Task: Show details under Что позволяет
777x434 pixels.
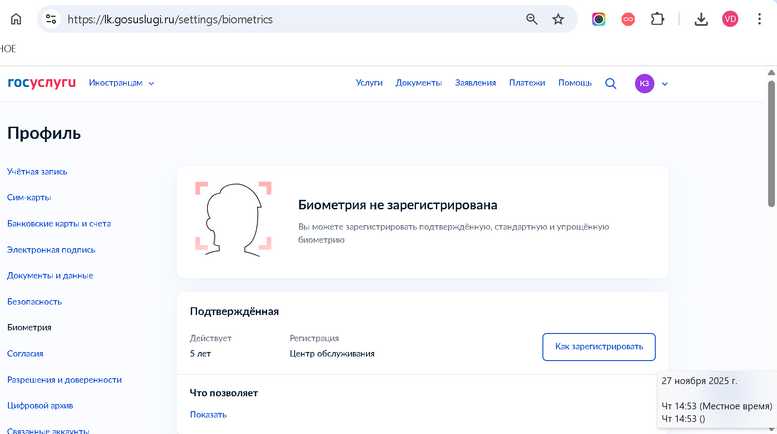Action: coord(208,415)
